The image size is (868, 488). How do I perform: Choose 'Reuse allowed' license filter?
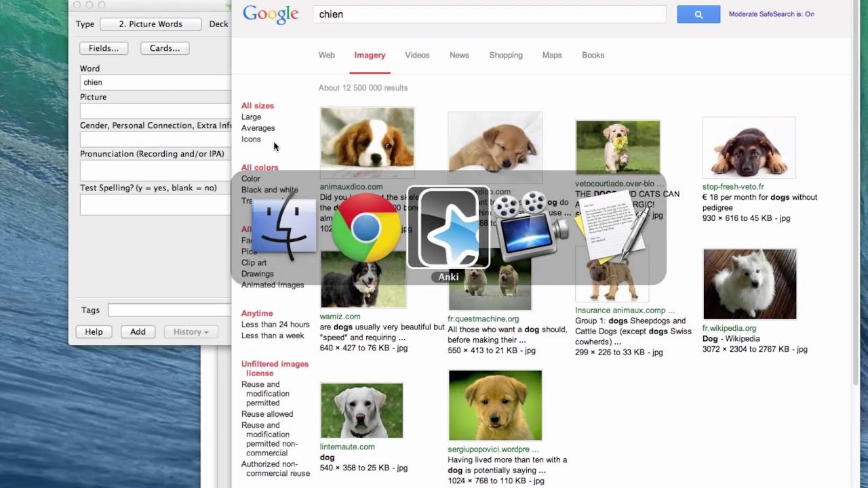click(x=267, y=414)
